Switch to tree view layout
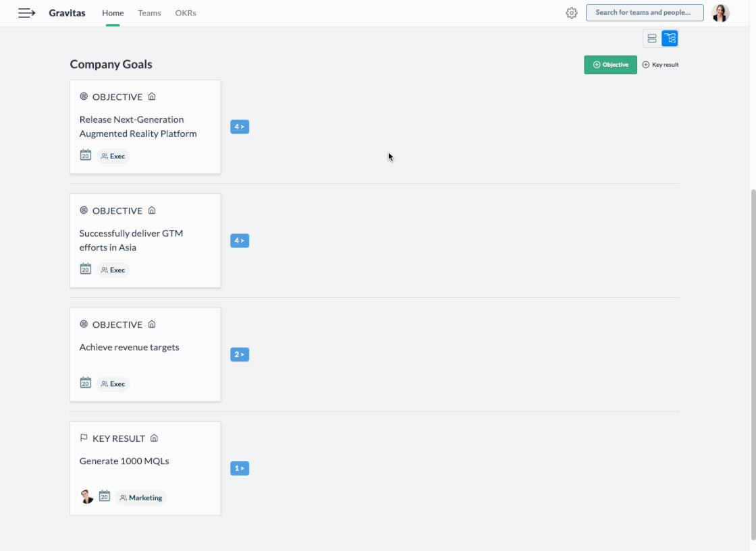Screen dimensions: 756x551 coord(670,38)
